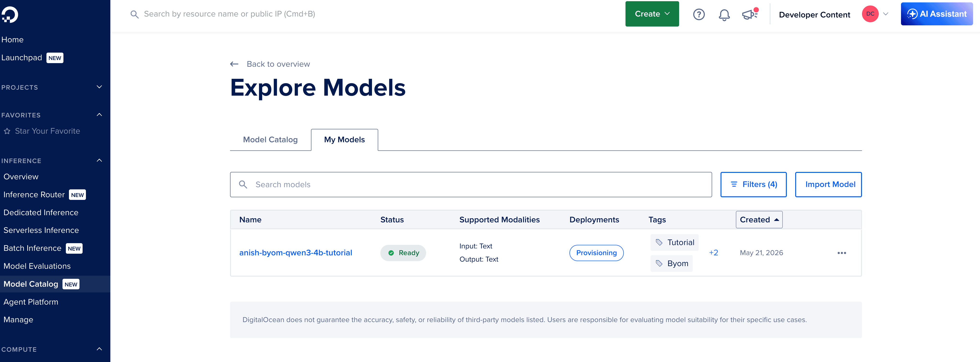Collapse the INFERENCE section in the sidebar
This screenshot has height=362, width=980.
click(x=99, y=160)
